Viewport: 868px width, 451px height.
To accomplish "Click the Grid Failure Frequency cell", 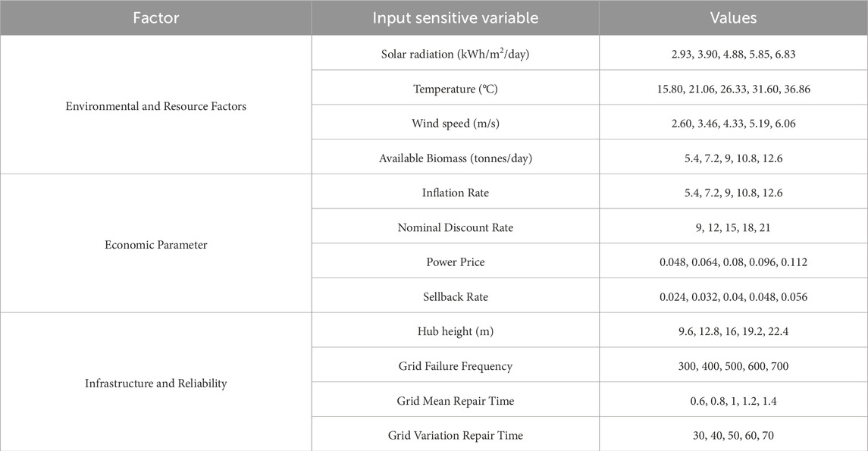I will pos(455,366).
